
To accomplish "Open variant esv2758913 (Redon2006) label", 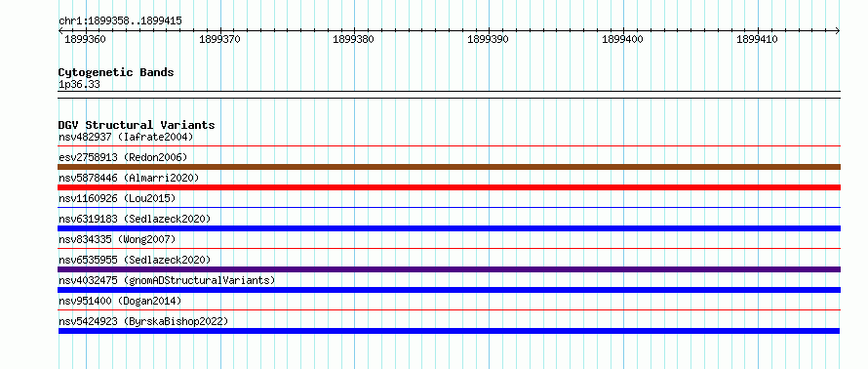I will point(123,157).
